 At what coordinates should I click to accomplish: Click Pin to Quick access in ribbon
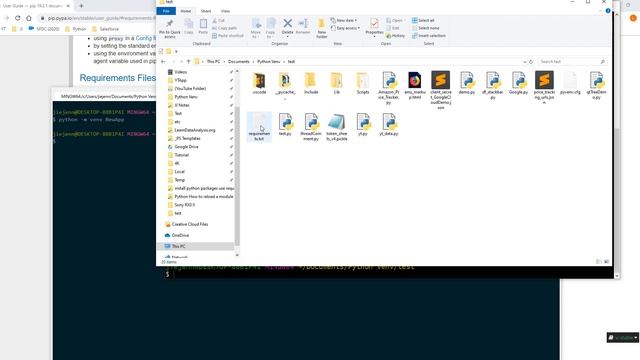pos(169,29)
